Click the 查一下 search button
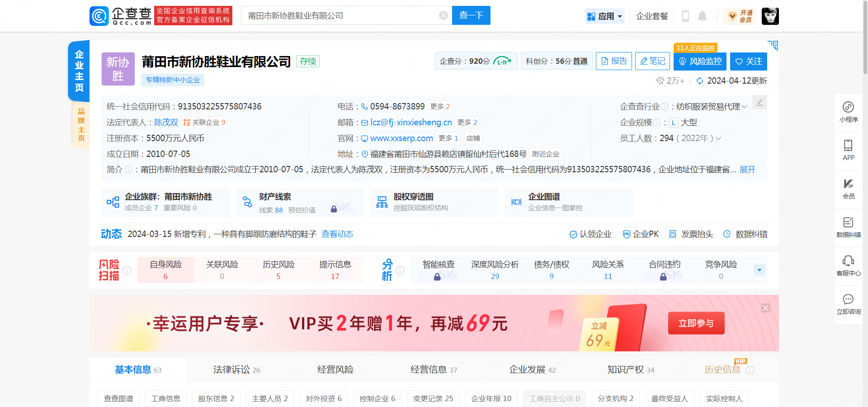 tap(471, 15)
